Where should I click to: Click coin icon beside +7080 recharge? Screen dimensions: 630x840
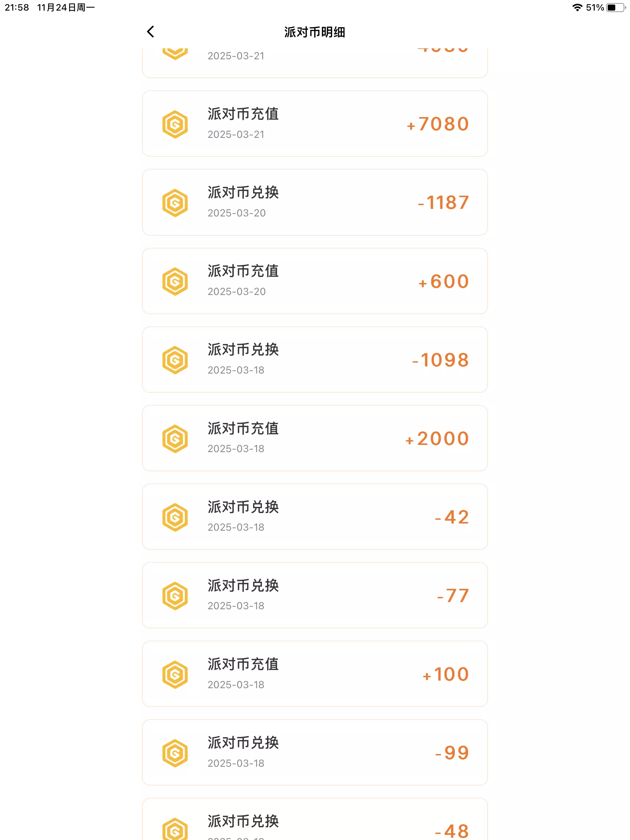(174, 124)
